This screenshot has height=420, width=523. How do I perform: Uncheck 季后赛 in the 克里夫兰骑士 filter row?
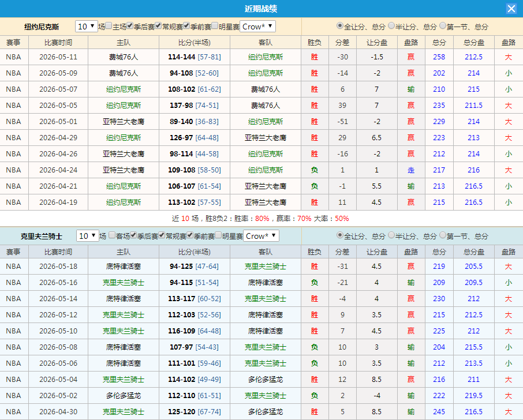click(133, 235)
